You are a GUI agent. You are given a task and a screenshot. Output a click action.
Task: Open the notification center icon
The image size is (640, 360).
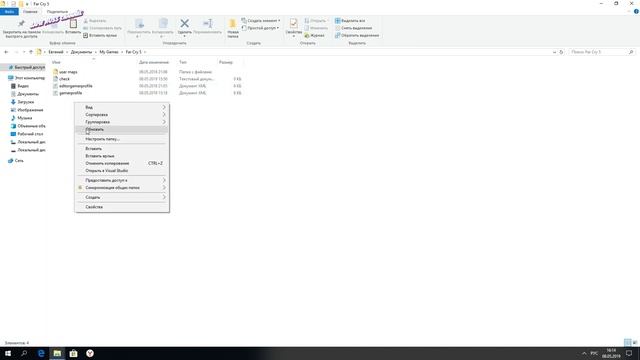pyautogui.click(x=629, y=353)
